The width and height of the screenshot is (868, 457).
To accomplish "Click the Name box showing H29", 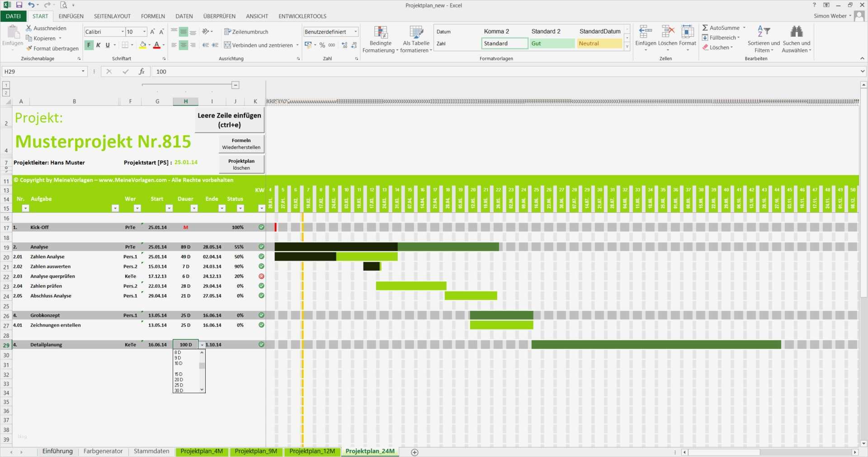I will [x=41, y=71].
